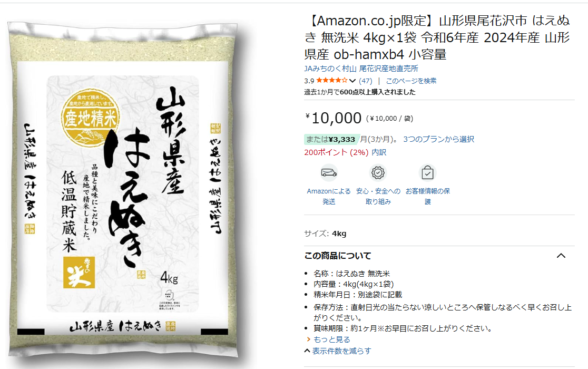The width and height of the screenshot is (588, 369).
Task: Open JAみちのく村山 尾花沢産地直売所 store link
Action: point(361,69)
